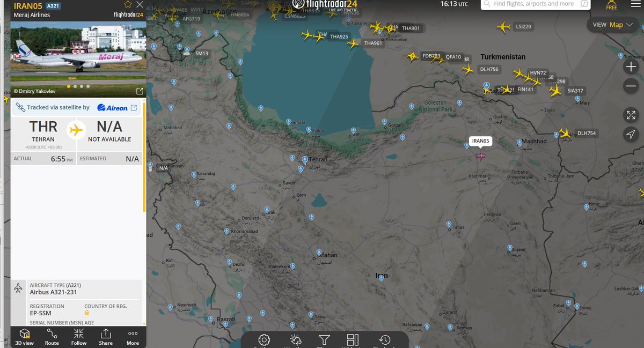Open the Share options for this flight
644x348 pixels.
pos(105,337)
